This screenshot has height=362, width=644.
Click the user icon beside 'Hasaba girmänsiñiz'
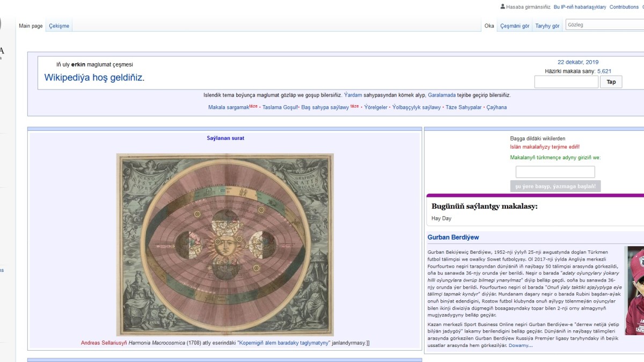click(503, 7)
